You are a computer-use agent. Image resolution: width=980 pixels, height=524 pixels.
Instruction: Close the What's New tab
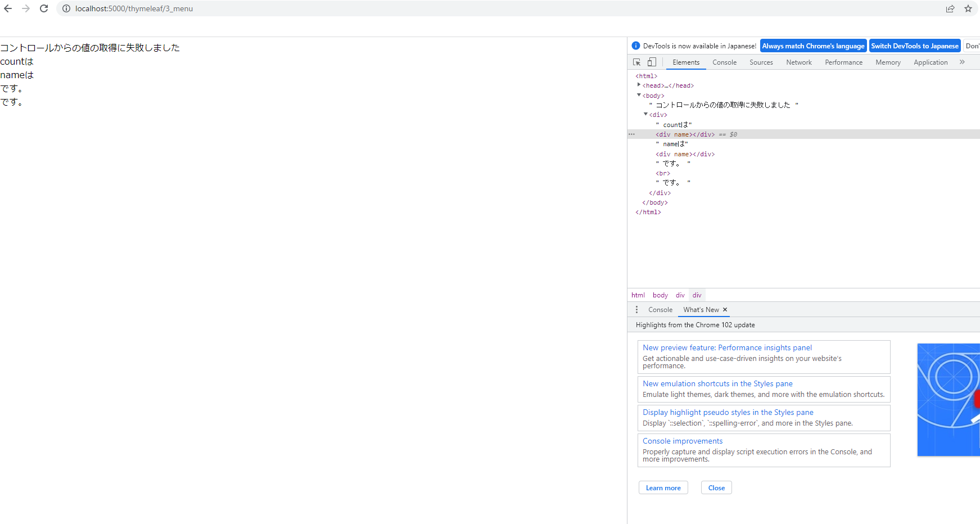pyautogui.click(x=725, y=309)
